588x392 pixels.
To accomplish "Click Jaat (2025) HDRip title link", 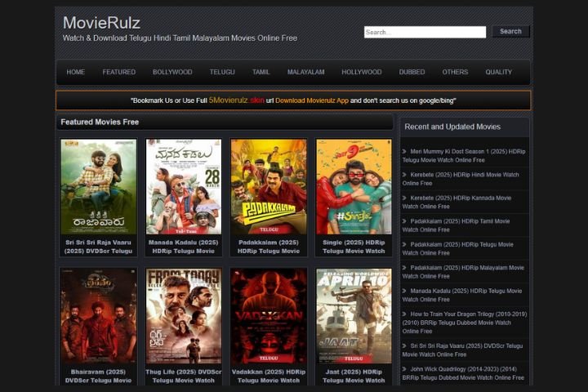I will [x=354, y=376].
